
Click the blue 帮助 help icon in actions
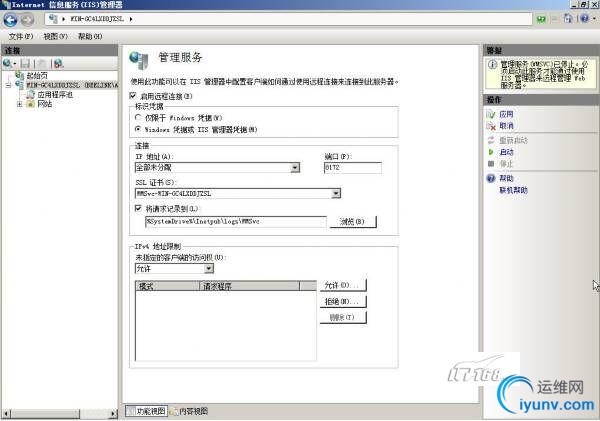tap(491, 178)
